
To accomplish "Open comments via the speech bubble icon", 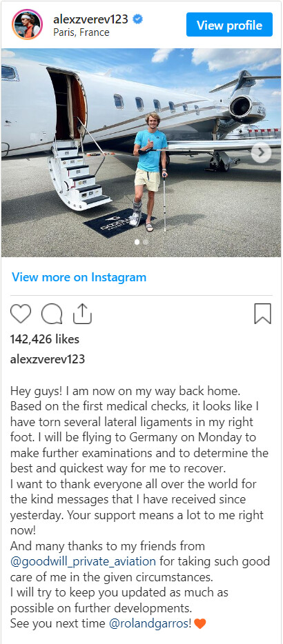I will [x=52, y=314].
